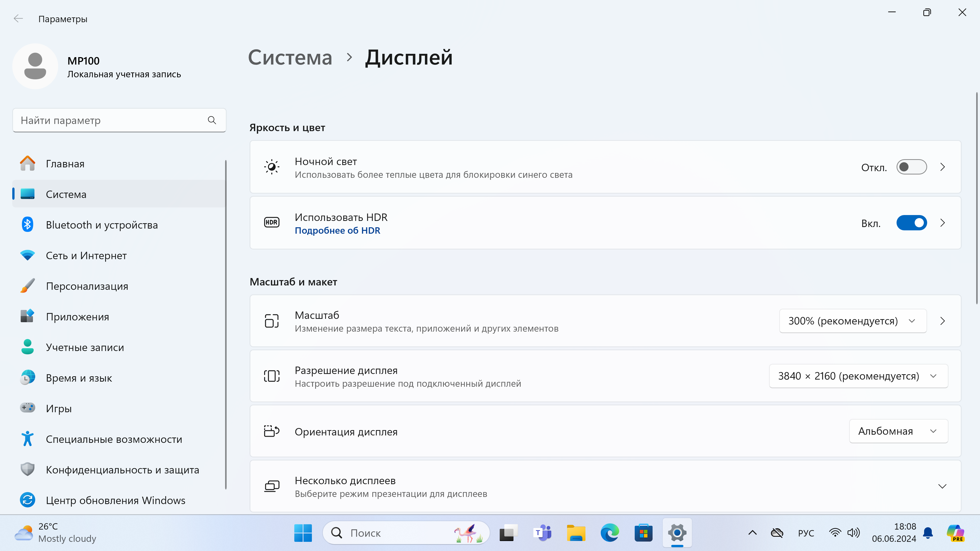The image size is (980, 551).
Task: Open the Альбомная orientation dropdown
Action: [898, 431]
